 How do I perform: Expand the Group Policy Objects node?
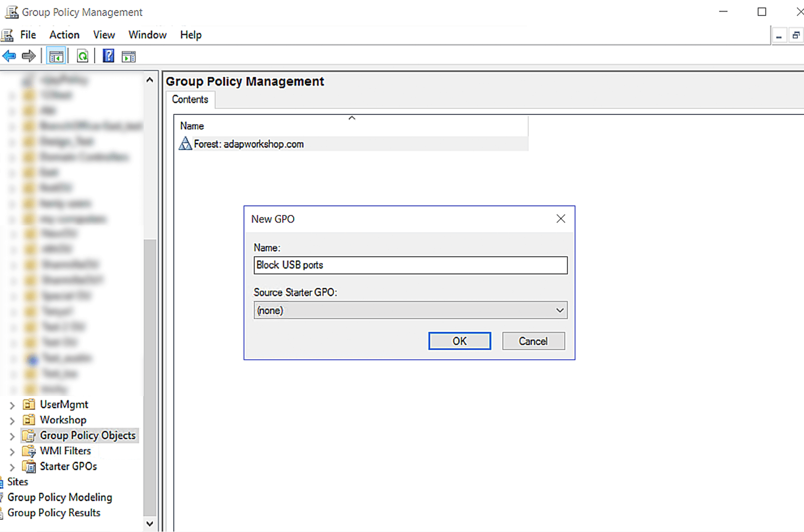click(x=12, y=436)
